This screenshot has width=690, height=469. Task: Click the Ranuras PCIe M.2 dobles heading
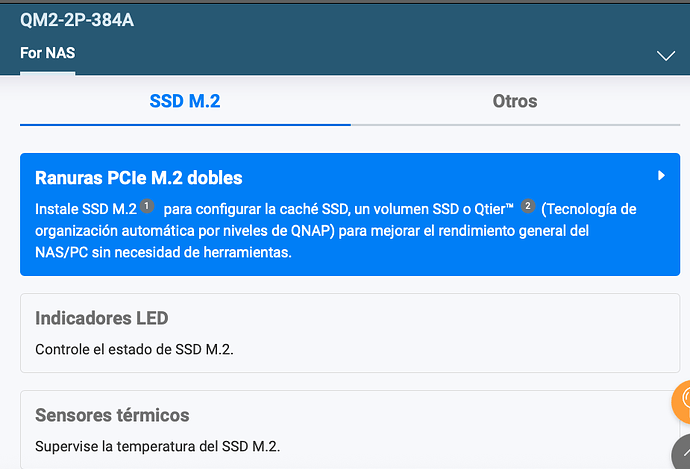pos(139,178)
